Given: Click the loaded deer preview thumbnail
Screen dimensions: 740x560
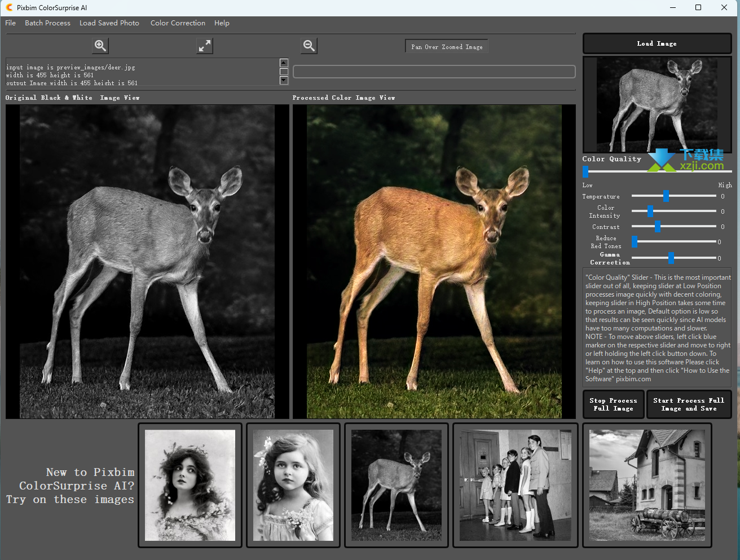Looking at the screenshot, I should pos(657,105).
